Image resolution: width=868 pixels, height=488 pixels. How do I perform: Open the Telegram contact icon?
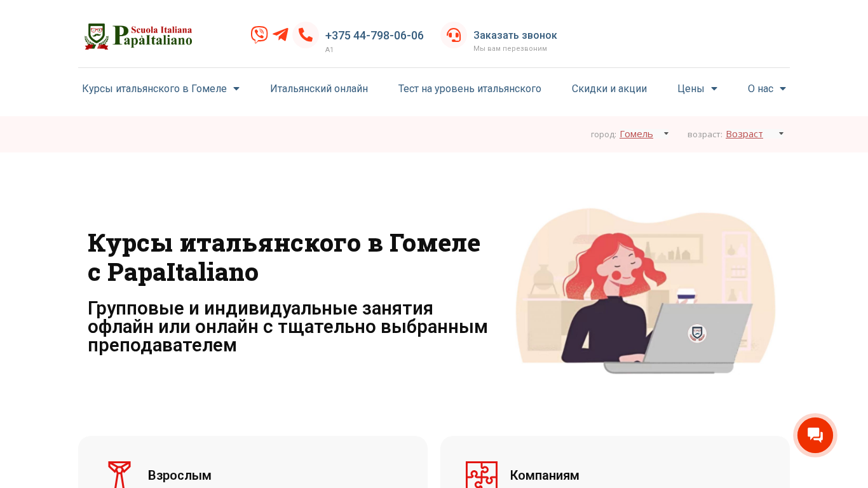280,35
